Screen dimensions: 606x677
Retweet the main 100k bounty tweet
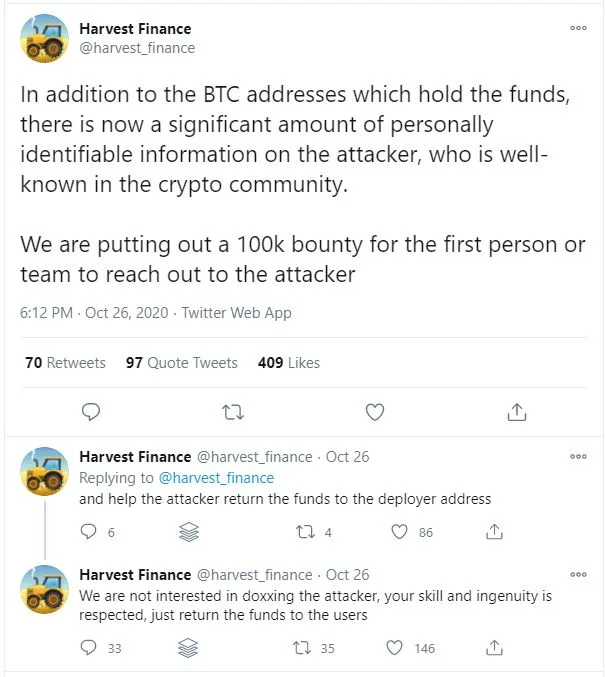coord(232,411)
